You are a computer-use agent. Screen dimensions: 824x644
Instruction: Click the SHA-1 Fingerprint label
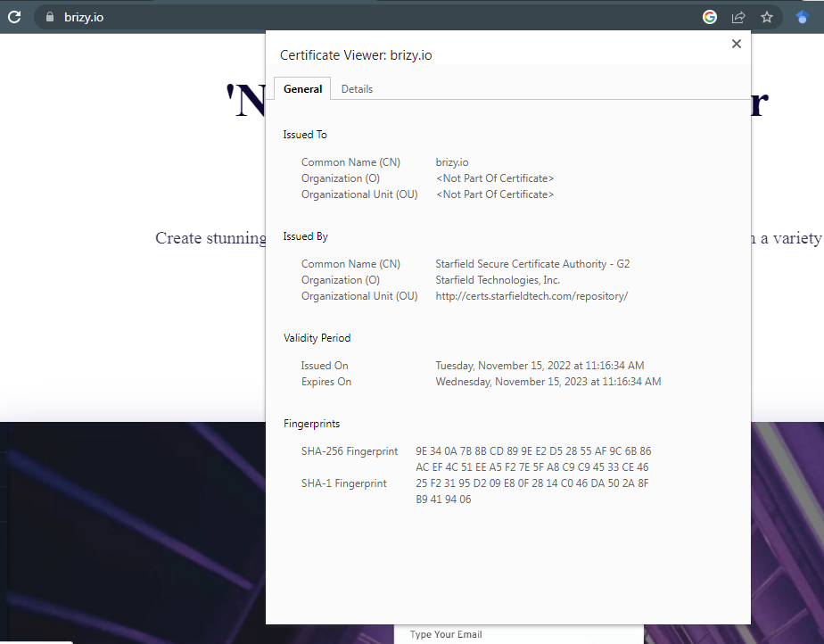(343, 483)
